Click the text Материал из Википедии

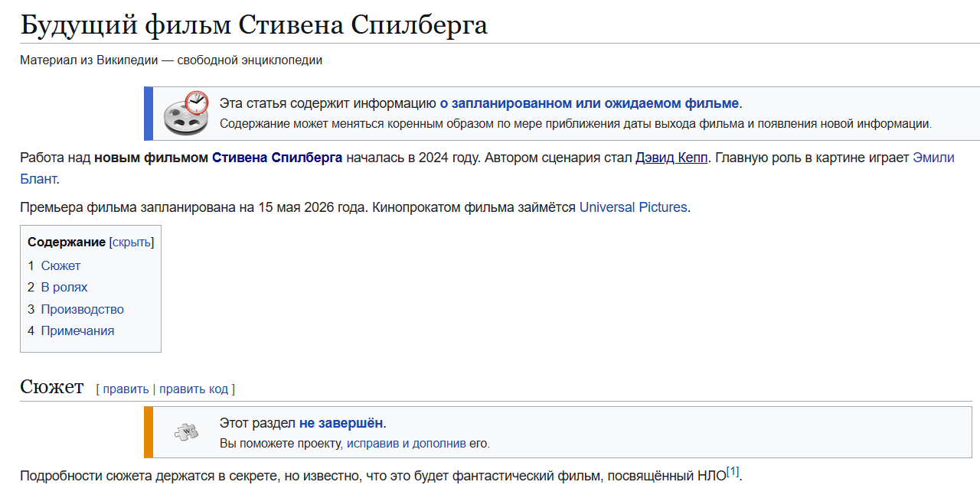point(89,60)
